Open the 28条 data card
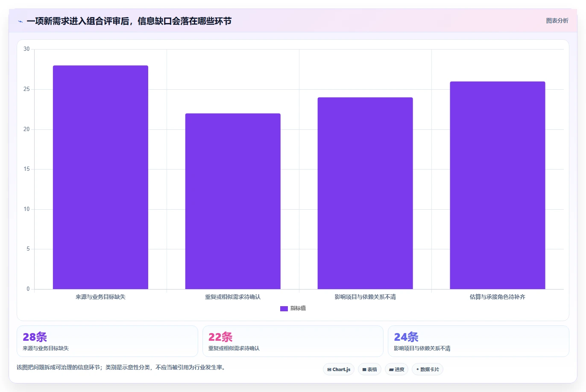Screen dimensions: 586x392 (x=107, y=341)
